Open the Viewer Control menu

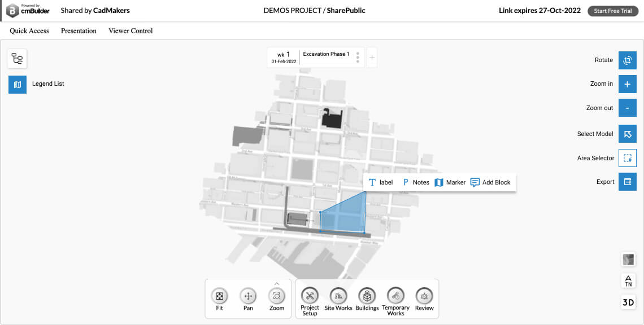[x=130, y=31]
